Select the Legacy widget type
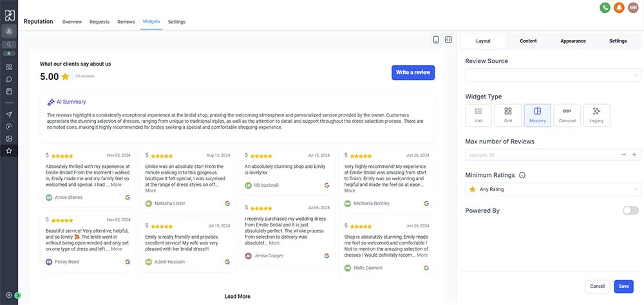 597,115
